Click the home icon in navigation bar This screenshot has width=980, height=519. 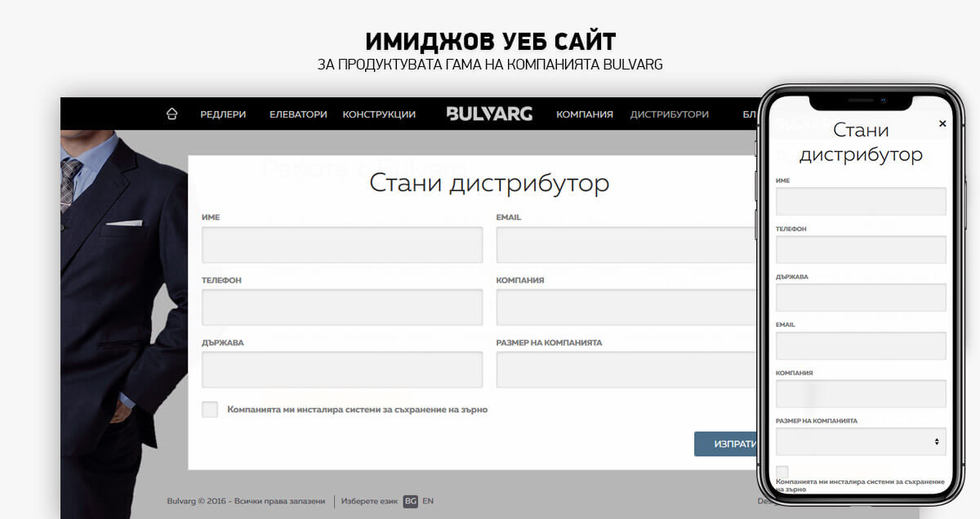(171, 114)
